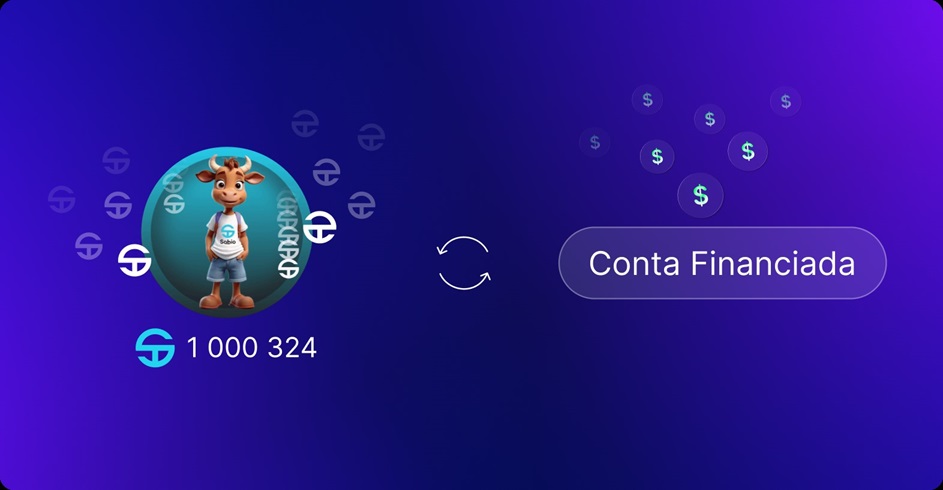Image resolution: width=943 pixels, height=490 pixels.
Task: Click the faded token coin at far left edge
Action: (x=61, y=200)
